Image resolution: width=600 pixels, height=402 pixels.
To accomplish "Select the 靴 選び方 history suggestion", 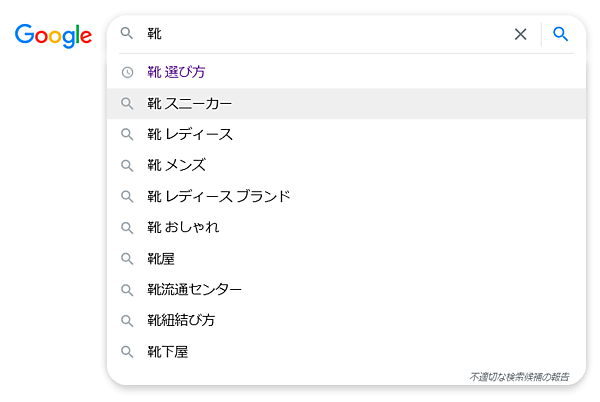I will coord(177,72).
